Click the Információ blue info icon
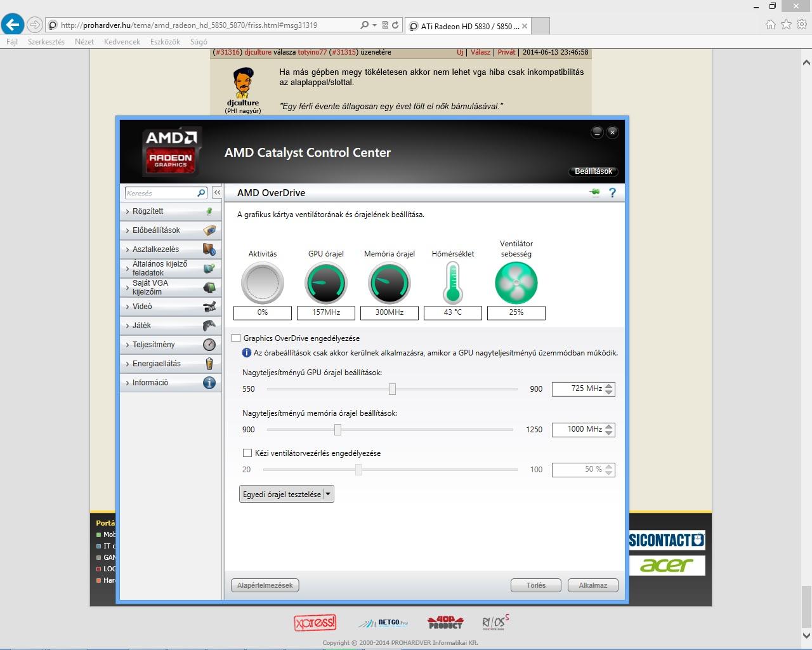The image size is (812, 650). (x=209, y=383)
